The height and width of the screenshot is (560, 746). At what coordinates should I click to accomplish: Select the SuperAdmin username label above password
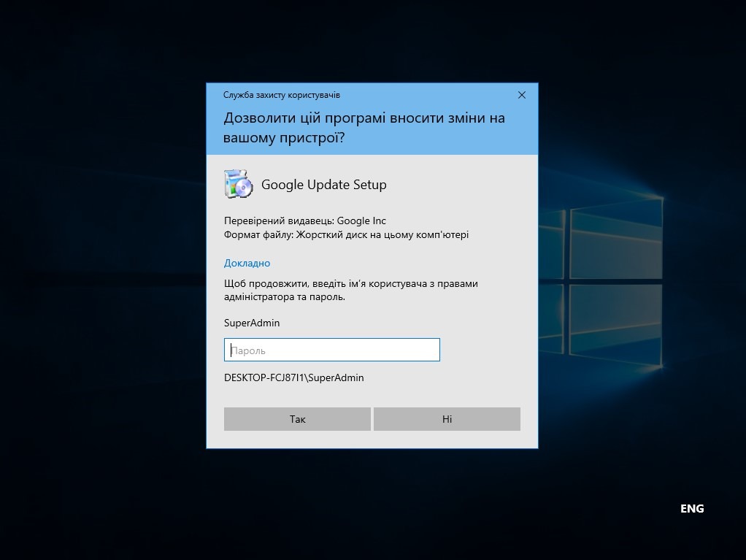(x=252, y=323)
